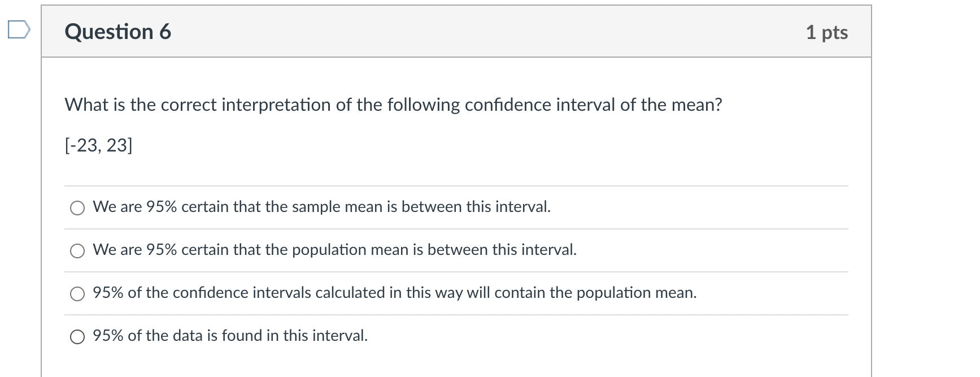Click the second answer's radio circle
Viewport: 980px width, 377px height.
click(x=77, y=250)
